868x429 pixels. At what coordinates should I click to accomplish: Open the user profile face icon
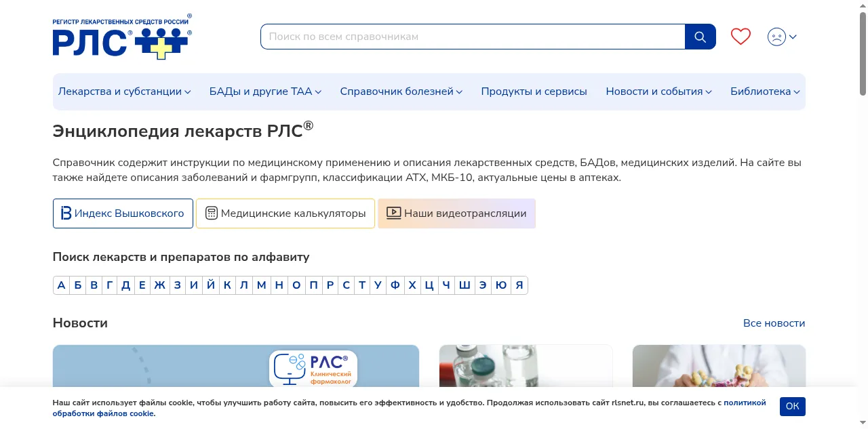(776, 37)
